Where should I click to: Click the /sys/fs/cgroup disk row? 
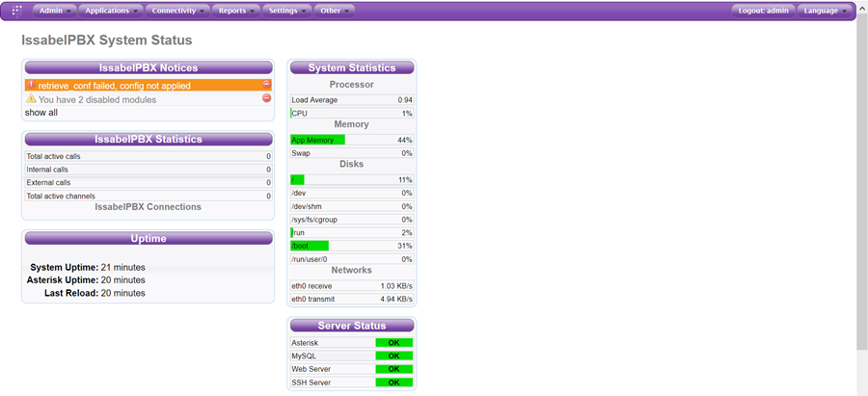click(x=352, y=220)
